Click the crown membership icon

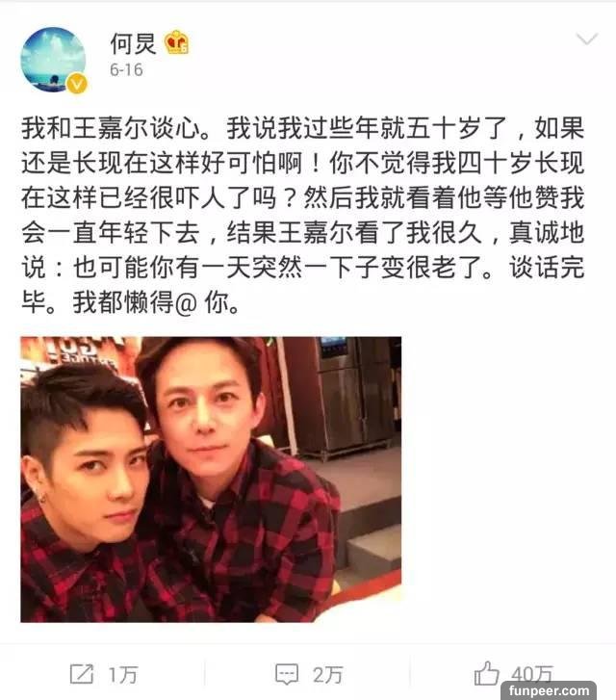pyautogui.click(x=177, y=43)
